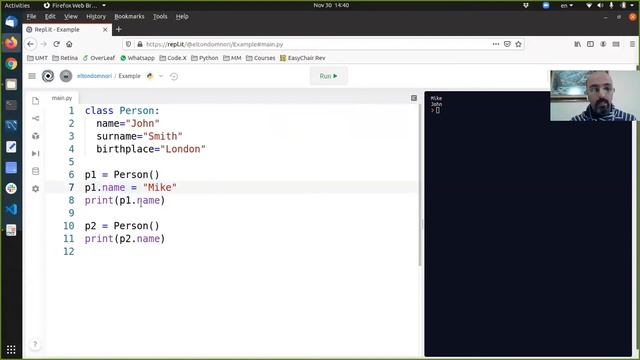The width and height of the screenshot is (640, 360).
Task: Open the History menu
Action: point(96,16)
